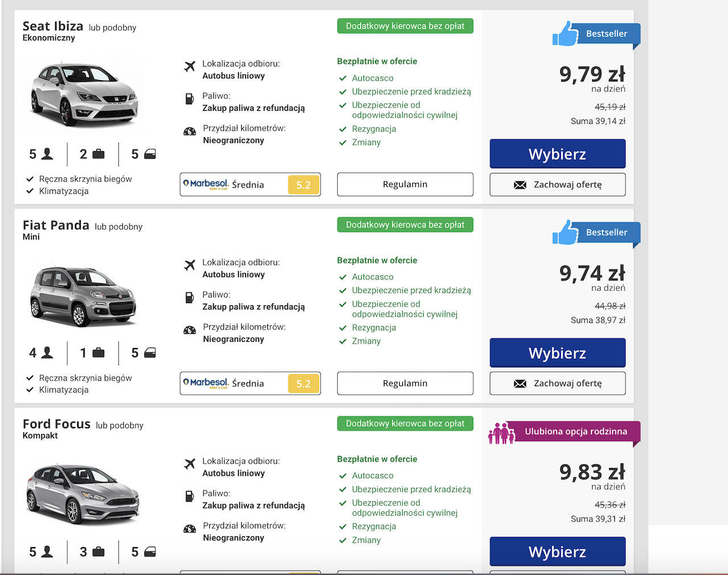Screen dimensions: 728x575
Task: Click the 'Ford Focus' car title
Action: click(x=56, y=424)
